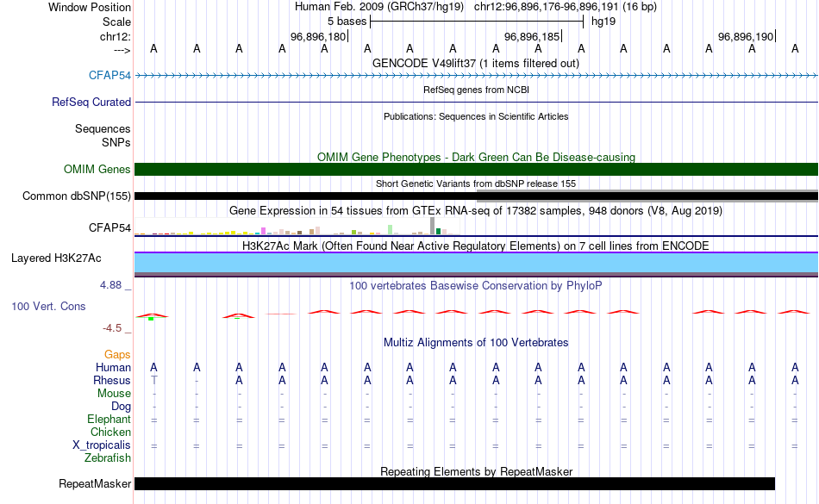Click the black Common dbSNP item bar
The height and width of the screenshot is (504, 819).
pyautogui.click(x=305, y=196)
